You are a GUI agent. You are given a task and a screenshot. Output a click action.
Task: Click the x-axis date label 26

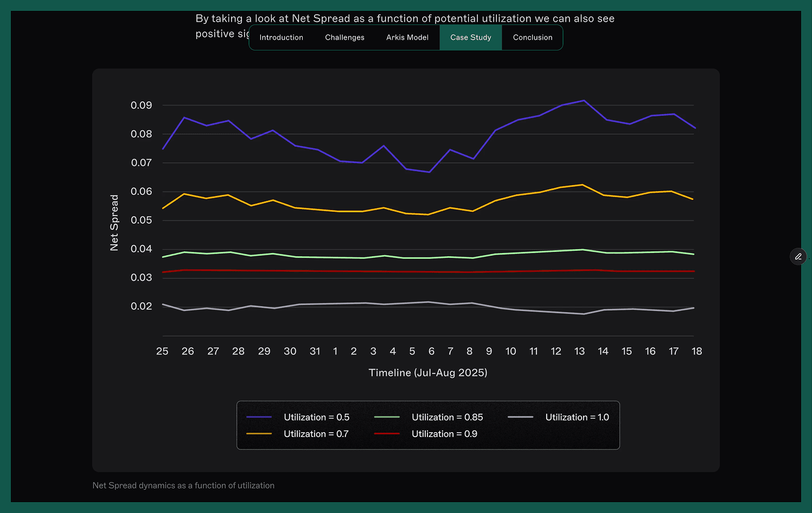pos(188,351)
